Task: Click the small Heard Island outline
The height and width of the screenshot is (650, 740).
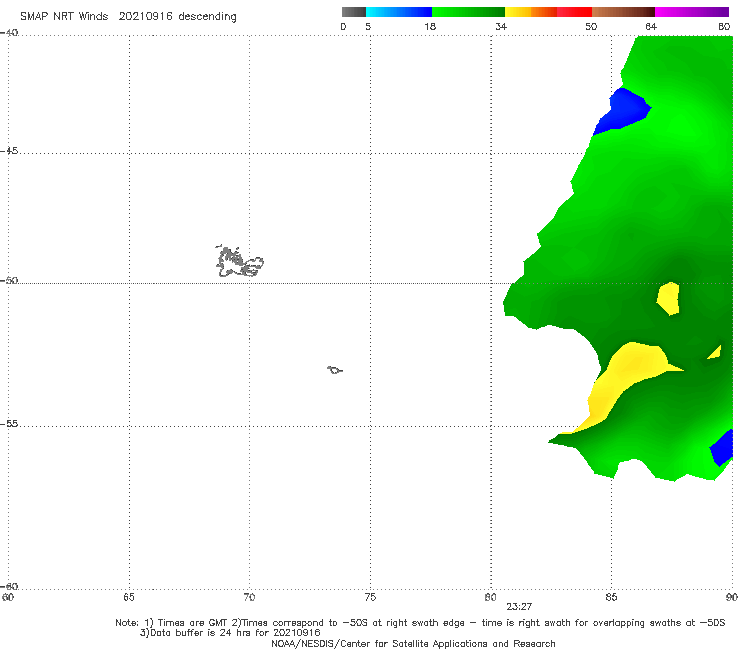Action: (335, 370)
